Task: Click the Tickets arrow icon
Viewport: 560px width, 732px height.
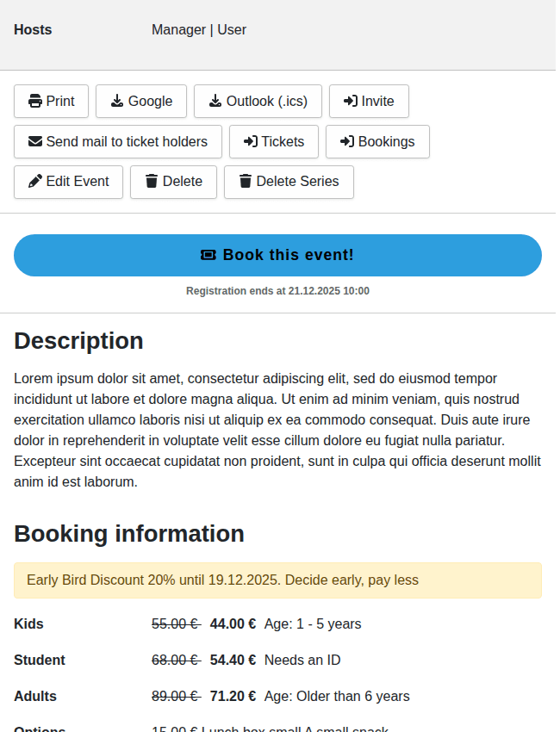Action: 251,142
